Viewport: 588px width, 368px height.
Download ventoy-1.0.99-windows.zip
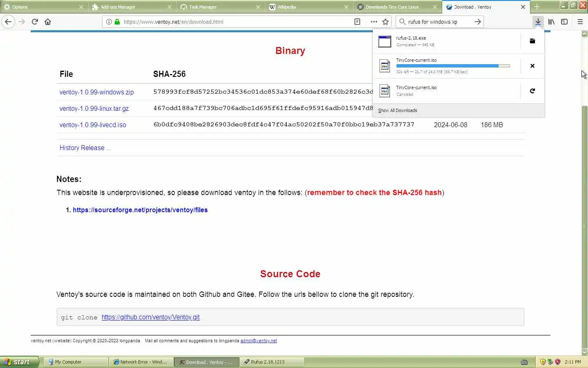[x=97, y=92]
